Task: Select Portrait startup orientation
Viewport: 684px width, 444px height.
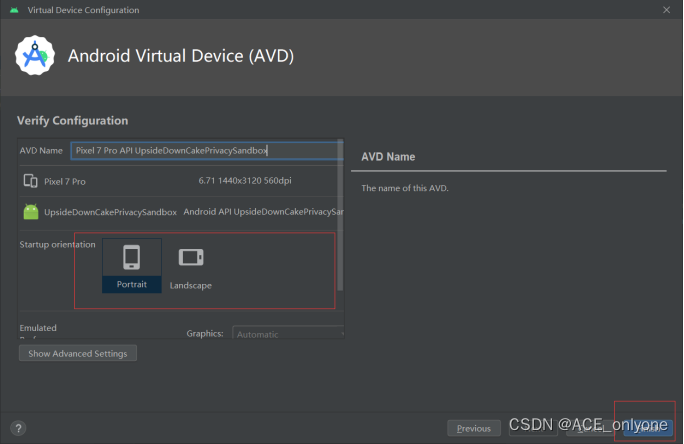Action: click(132, 266)
